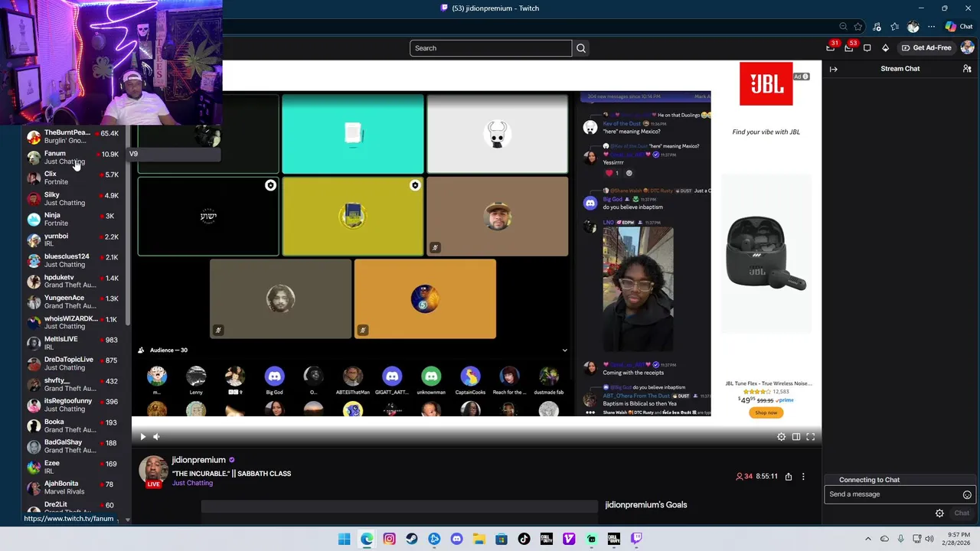Open the BadGalShay channel
Viewport: 980px width, 551px height.
75,446
